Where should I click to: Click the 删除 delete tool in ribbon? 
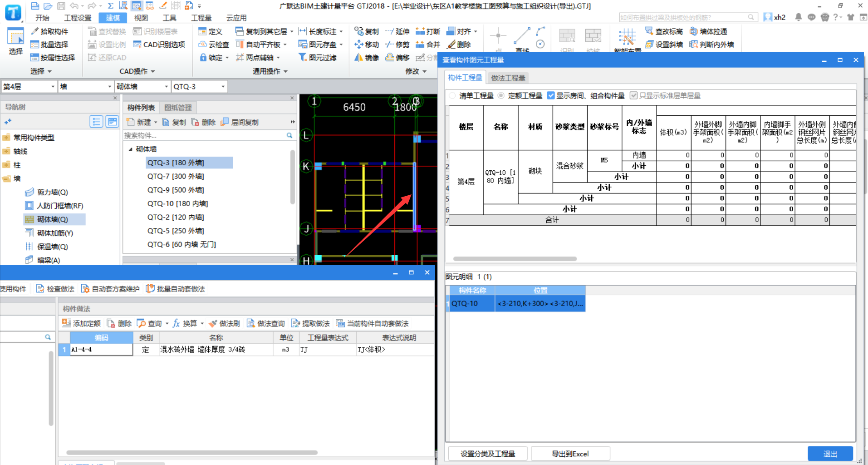[x=459, y=45]
